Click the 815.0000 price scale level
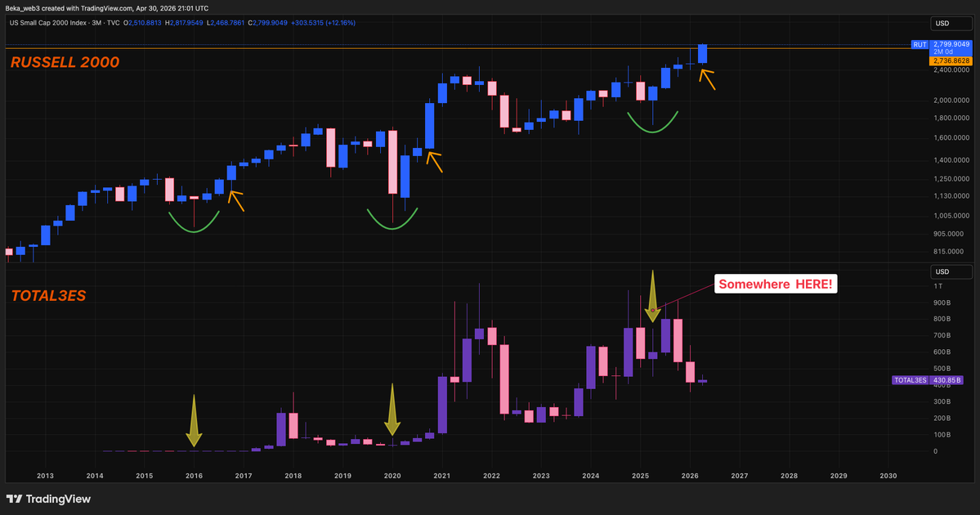 tap(948, 252)
